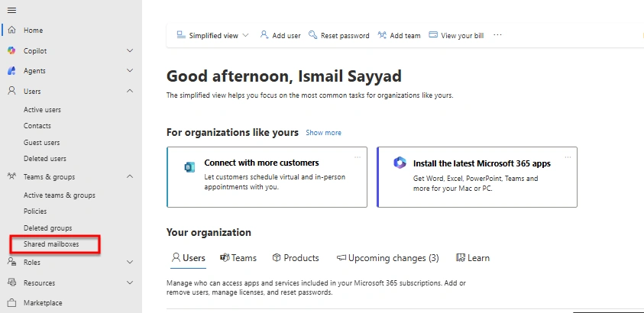
Task: Open Install the latest Microsoft 365 apps title
Action: (x=482, y=163)
